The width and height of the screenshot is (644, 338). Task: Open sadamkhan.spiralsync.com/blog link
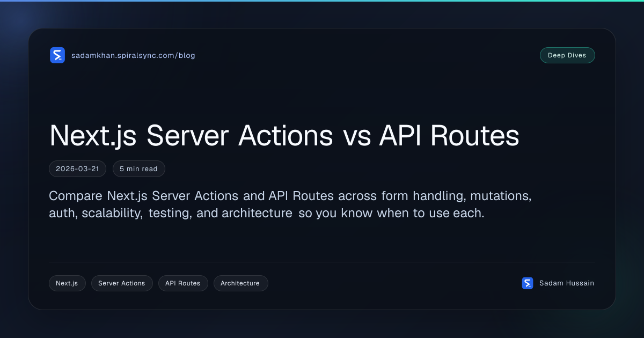pos(133,55)
